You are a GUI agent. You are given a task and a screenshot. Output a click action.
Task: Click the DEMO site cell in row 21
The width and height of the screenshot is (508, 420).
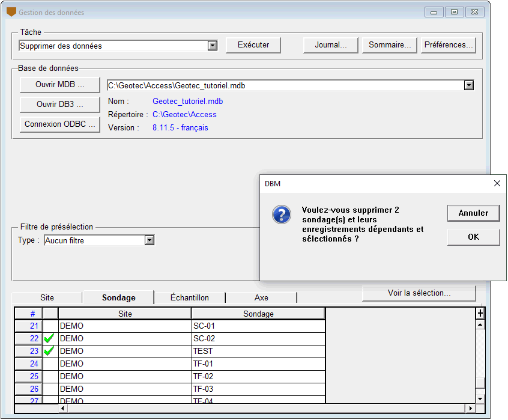tap(125, 326)
